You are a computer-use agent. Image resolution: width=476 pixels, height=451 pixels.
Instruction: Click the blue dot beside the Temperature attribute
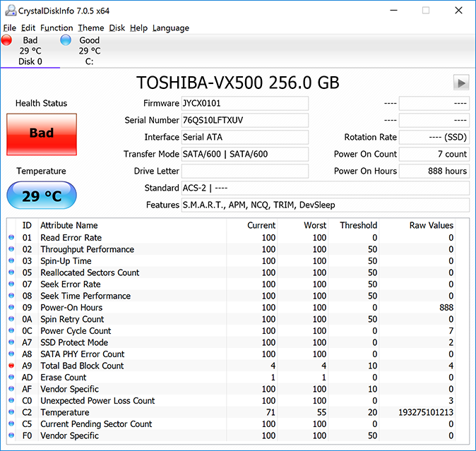[x=11, y=412]
